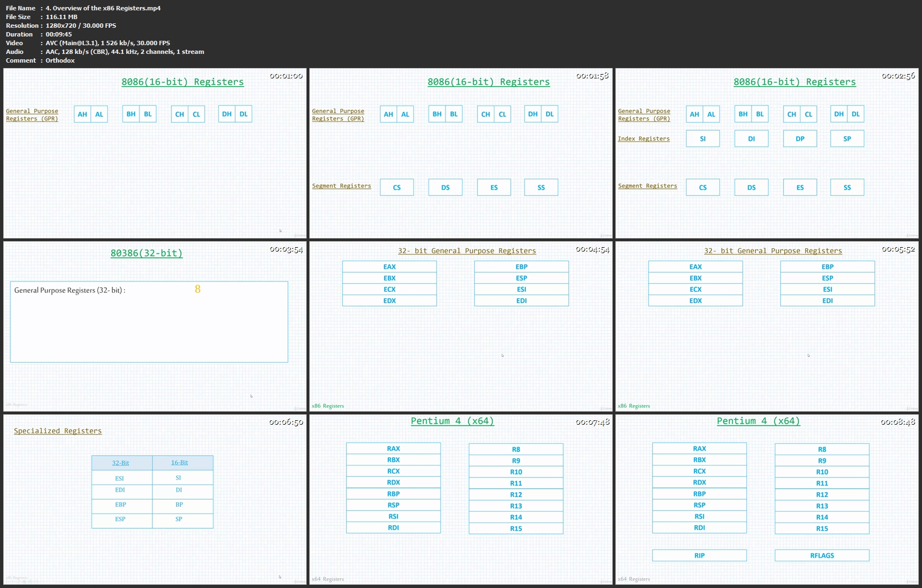Click the 'SI' index register box

[703, 139]
